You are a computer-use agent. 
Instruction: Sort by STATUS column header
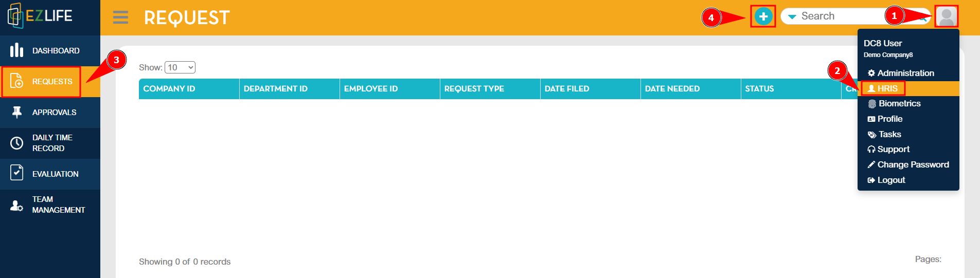791,89
